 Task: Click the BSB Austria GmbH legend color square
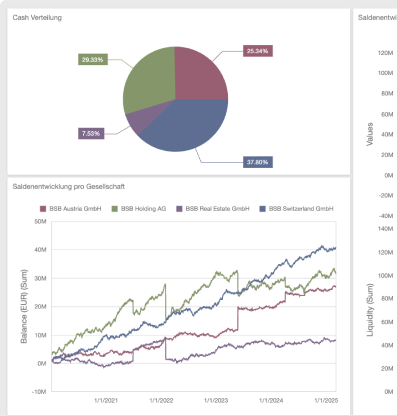(x=43, y=209)
